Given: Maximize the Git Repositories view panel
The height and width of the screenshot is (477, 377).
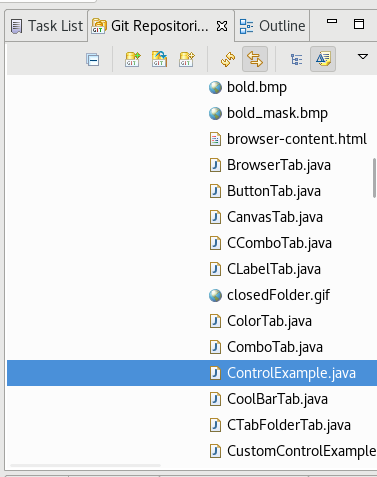Looking at the screenshot, I should [359, 24].
